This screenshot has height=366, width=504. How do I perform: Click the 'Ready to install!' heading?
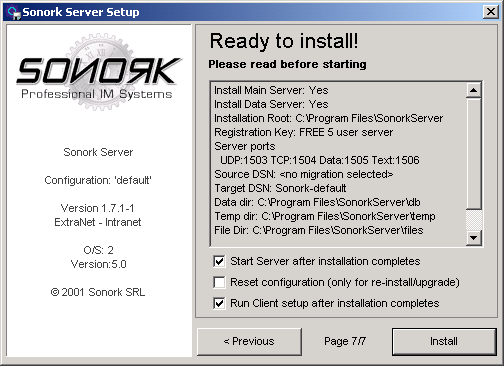coord(284,41)
